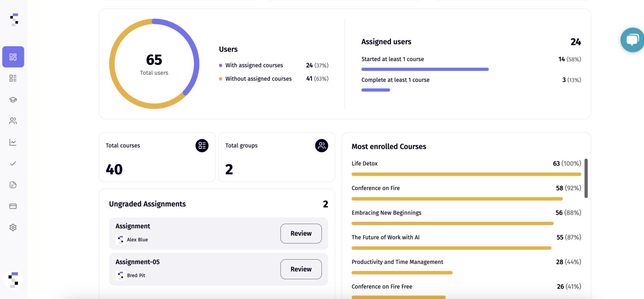Screen dimensions: 644x299
Task: Click the graduation cap icon in sidebar
Action: pyautogui.click(x=13, y=100)
